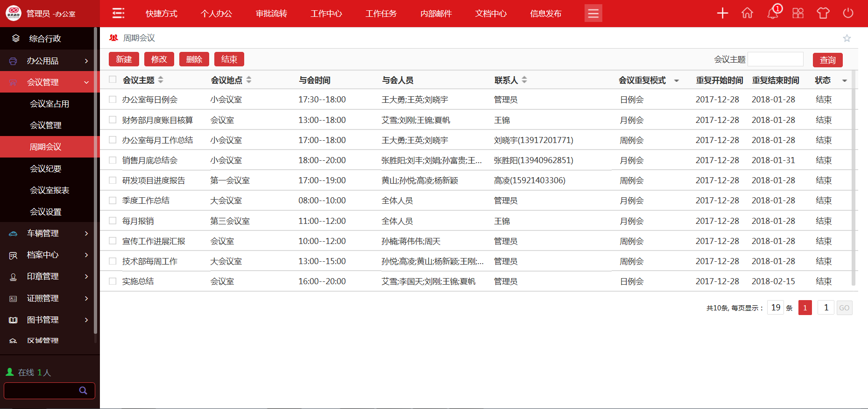Click the power logout icon

pos(848,13)
